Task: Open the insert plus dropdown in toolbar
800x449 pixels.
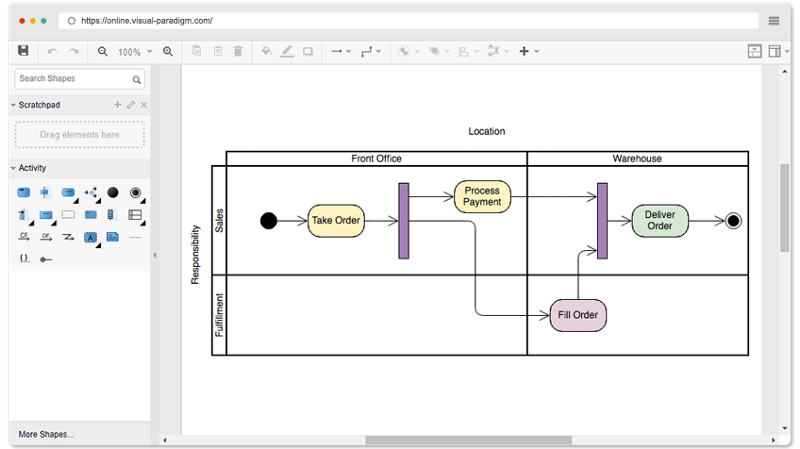Action: tap(528, 51)
